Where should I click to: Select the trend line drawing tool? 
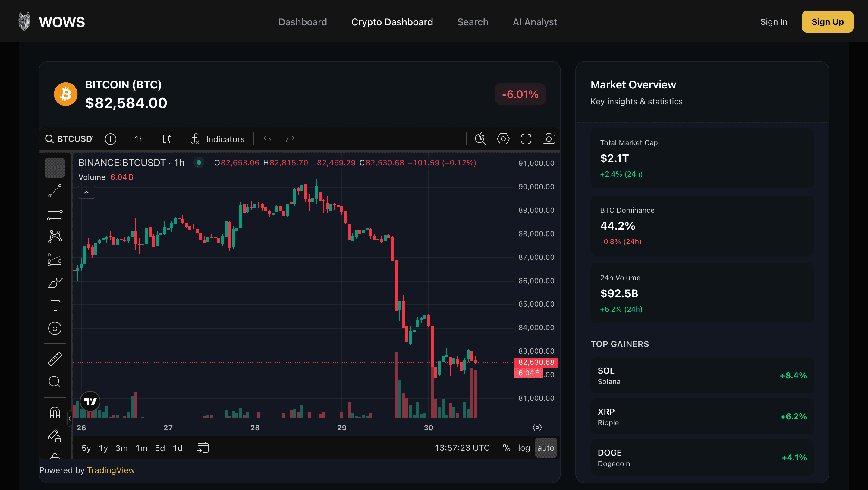pos(55,191)
